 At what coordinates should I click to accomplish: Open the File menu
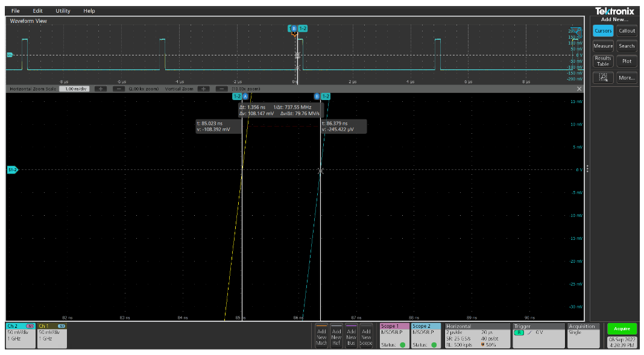(x=15, y=11)
